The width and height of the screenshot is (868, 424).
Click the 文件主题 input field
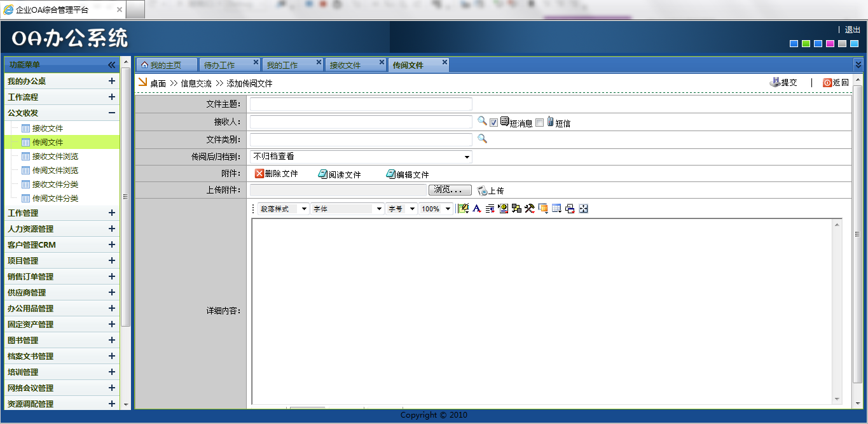coord(361,104)
